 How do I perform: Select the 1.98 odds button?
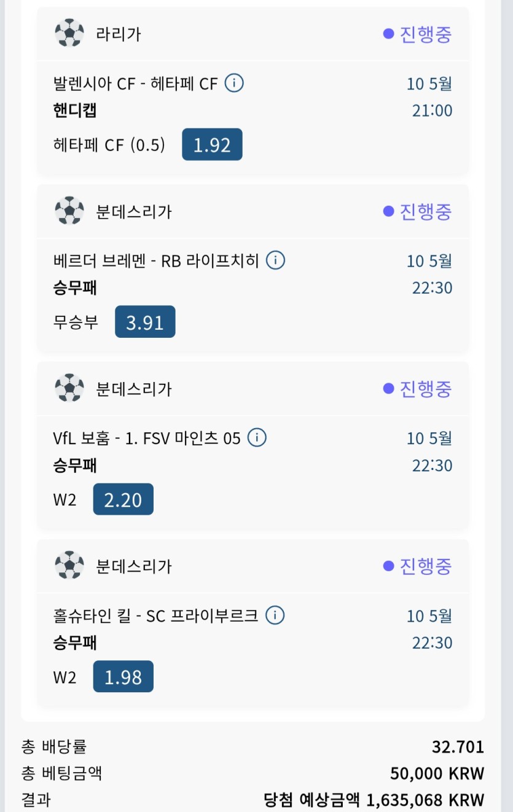pos(123,676)
